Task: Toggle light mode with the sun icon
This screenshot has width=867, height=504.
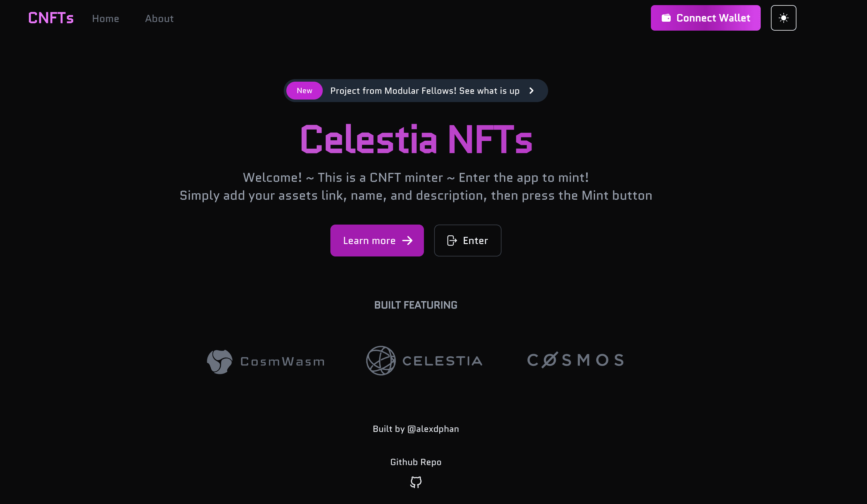Action: 783,18
